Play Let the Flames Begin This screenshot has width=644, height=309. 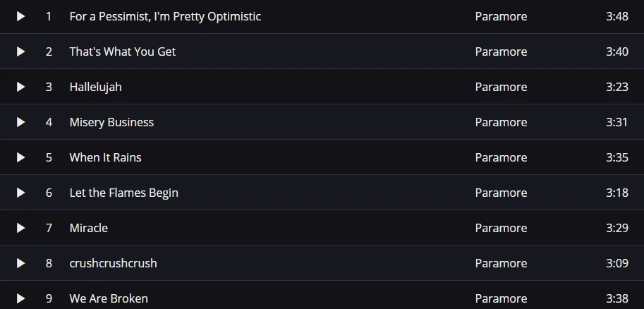(x=20, y=193)
